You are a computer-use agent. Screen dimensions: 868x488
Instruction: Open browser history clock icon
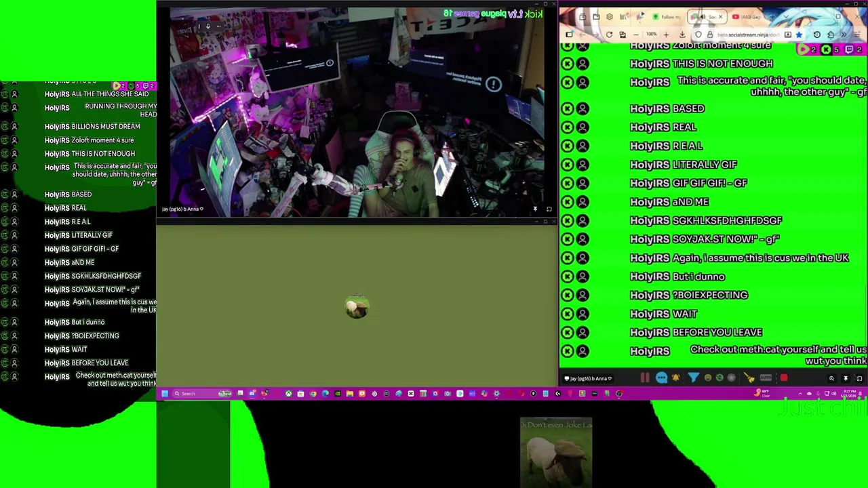coord(817,35)
